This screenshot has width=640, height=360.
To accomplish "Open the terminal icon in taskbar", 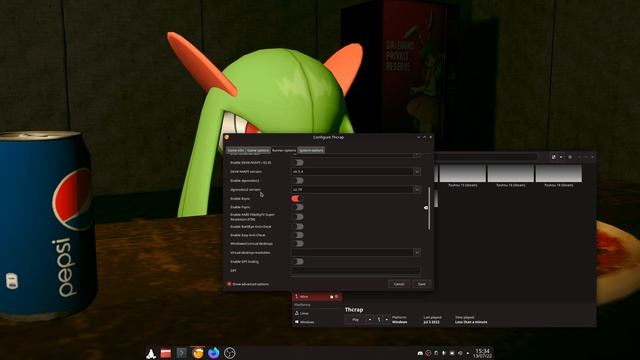I will pos(182,353).
